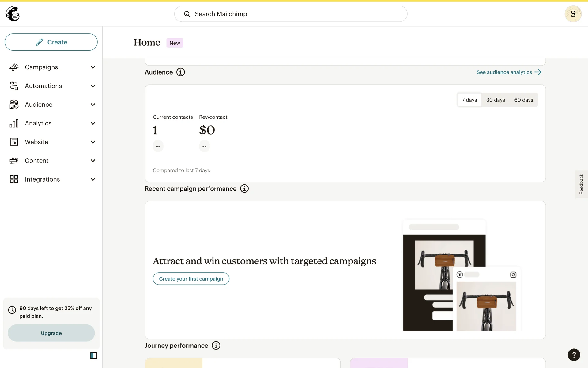Switch to the 30 days range
588x368 pixels.
495,100
